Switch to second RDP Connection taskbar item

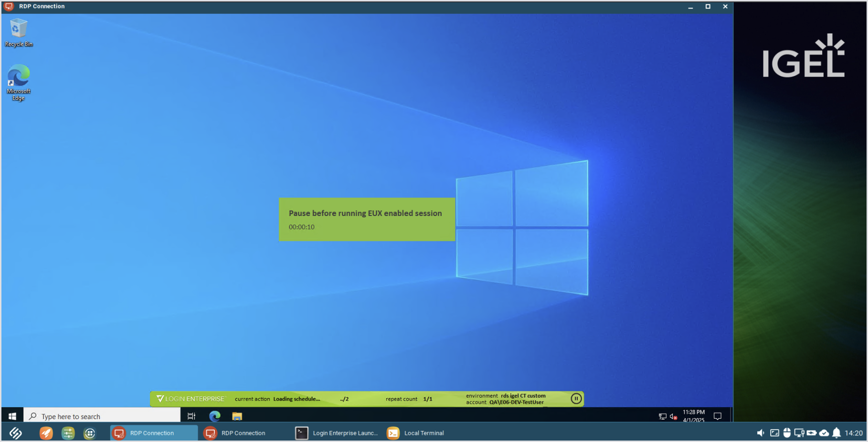tap(235, 433)
